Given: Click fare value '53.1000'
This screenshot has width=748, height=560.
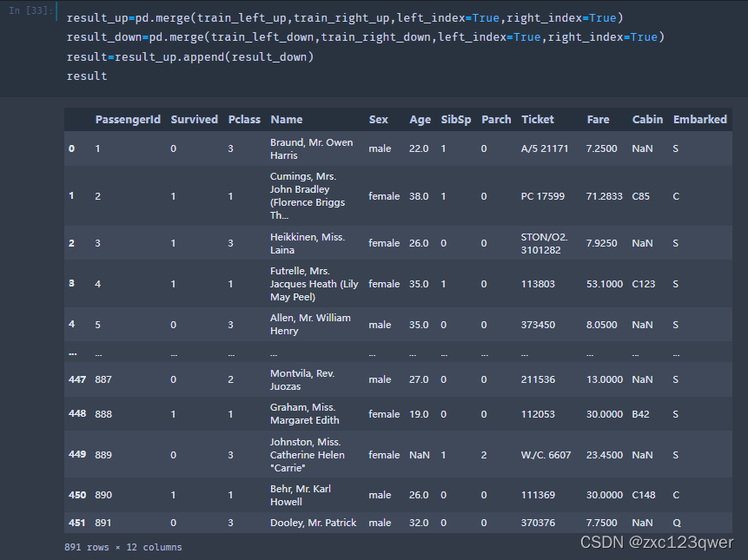Looking at the screenshot, I should [x=605, y=284].
